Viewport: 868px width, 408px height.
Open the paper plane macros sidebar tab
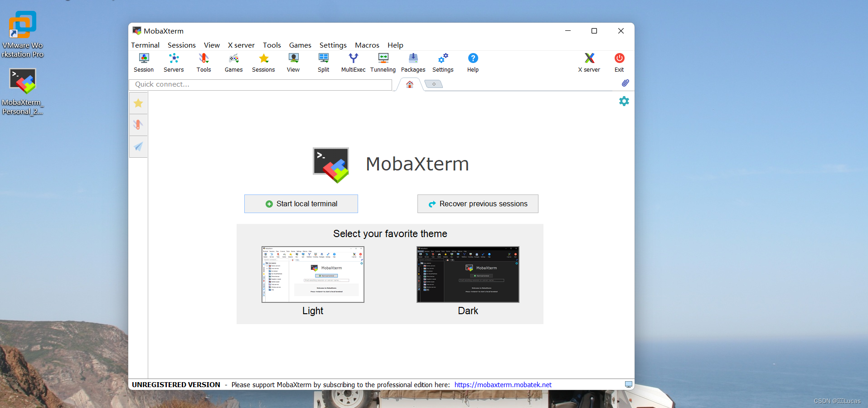coord(138,146)
